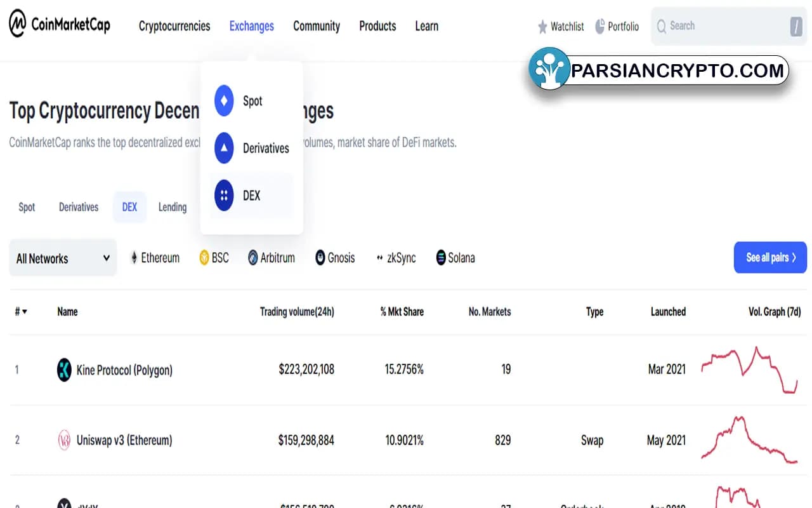
Task: Click the $159,298,884 trading volume value
Action: 306,440
